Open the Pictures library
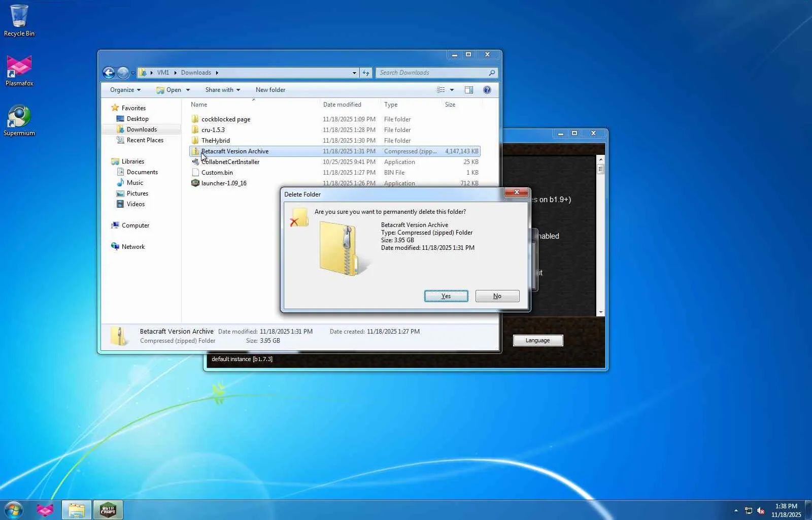The image size is (812, 520). coord(138,193)
